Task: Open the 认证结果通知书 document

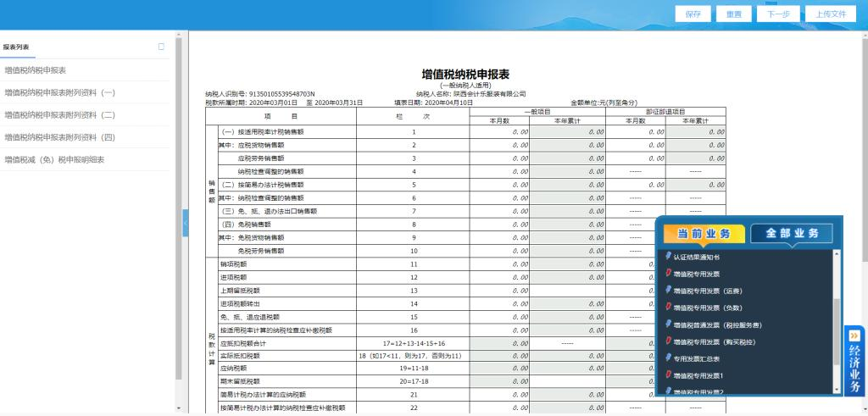Action: click(x=697, y=258)
